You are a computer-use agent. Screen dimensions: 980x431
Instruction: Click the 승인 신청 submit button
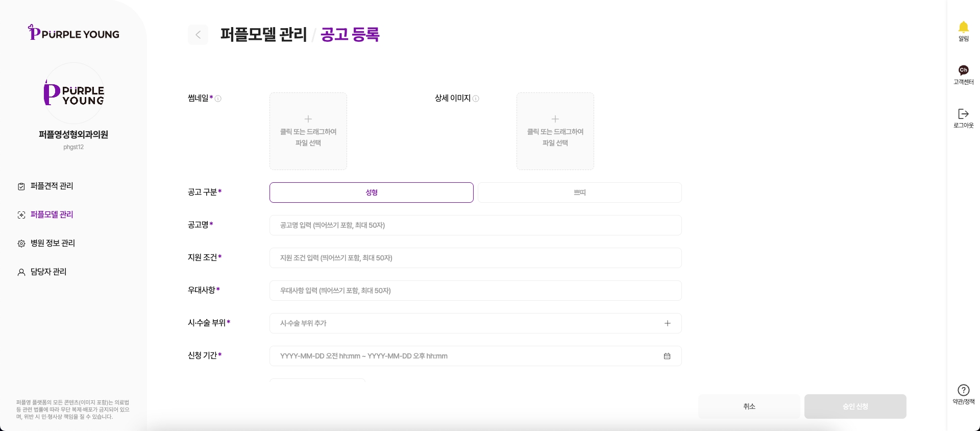pyautogui.click(x=855, y=406)
